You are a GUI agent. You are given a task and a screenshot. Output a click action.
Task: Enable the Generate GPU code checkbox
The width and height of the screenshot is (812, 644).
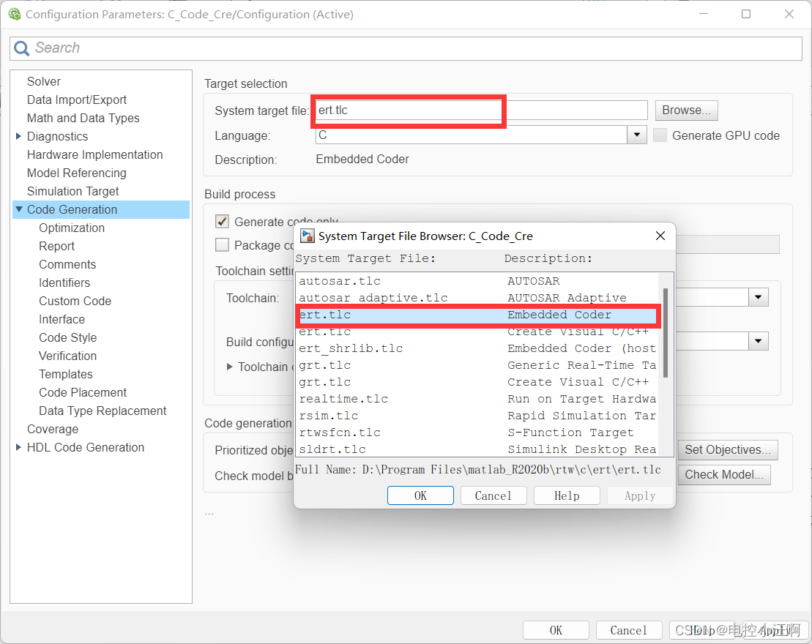pos(660,135)
